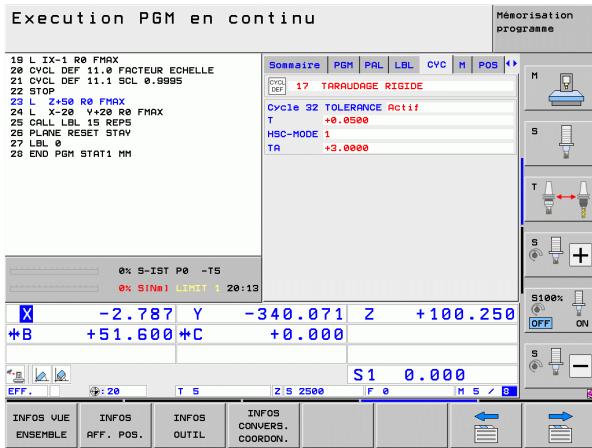The height and width of the screenshot is (448, 592).
Task: Click the INFOS VUE ENSEMBLE softkey
Action: coord(41,425)
